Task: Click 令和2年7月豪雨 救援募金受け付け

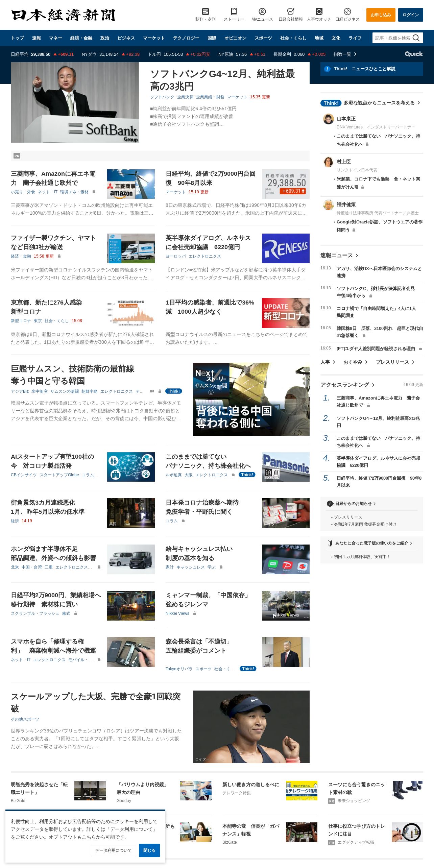Action: tap(365, 524)
